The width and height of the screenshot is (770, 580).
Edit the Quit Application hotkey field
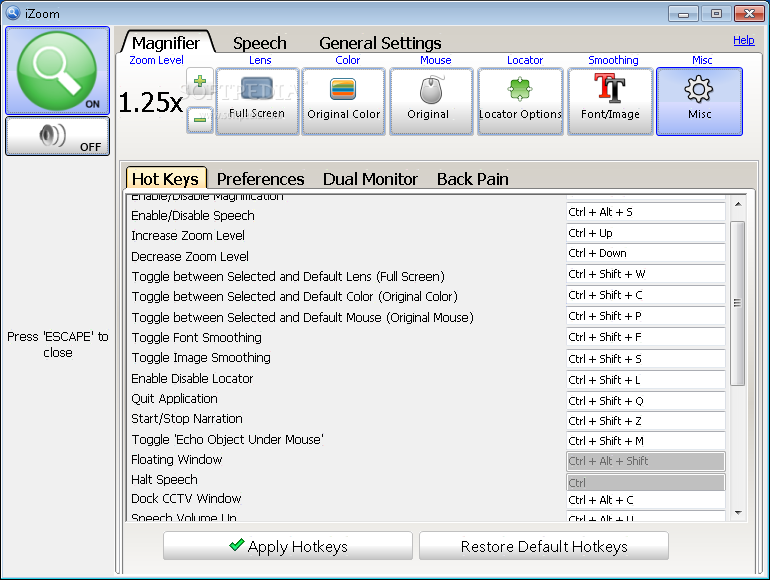pyautogui.click(x=646, y=401)
